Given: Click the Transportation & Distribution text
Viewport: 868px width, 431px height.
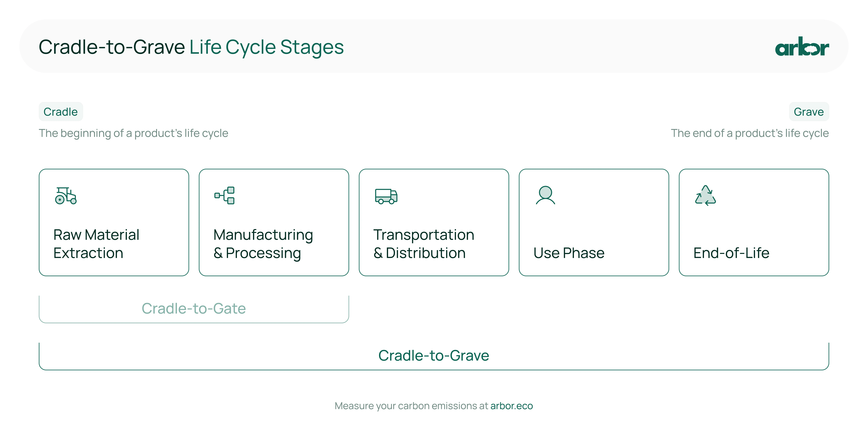Looking at the screenshot, I should (x=424, y=244).
